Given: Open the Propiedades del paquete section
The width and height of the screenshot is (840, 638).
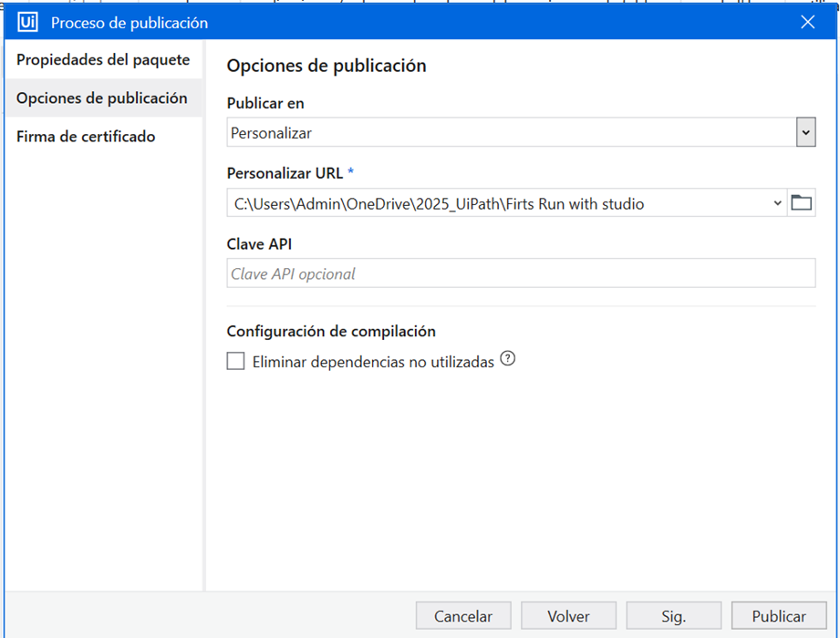Looking at the screenshot, I should [x=103, y=59].
